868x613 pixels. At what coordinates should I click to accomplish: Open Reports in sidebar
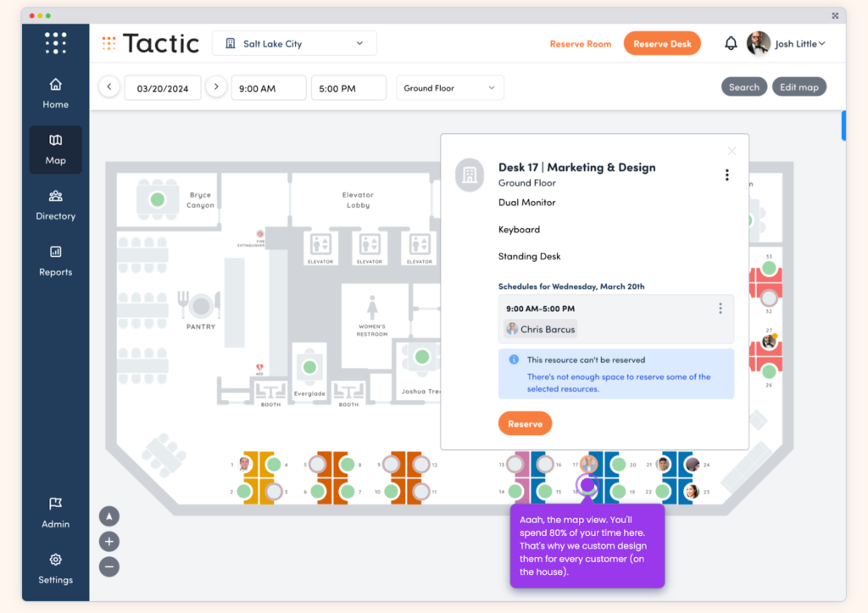(55, 261)
